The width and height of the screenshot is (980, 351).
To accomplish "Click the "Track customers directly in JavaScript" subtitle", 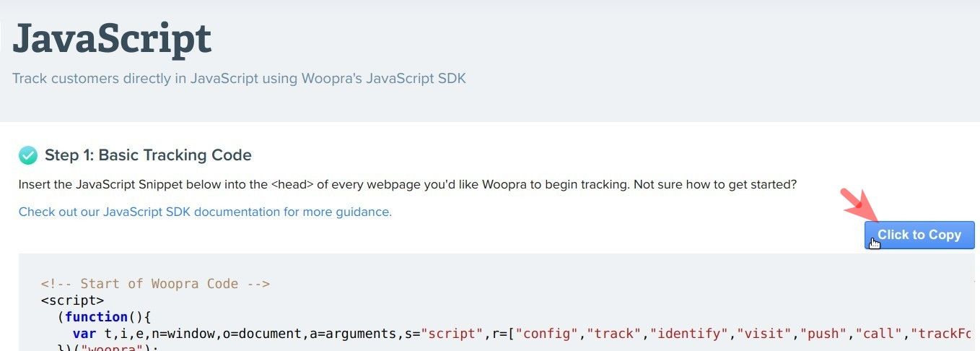I will (239, 78).
